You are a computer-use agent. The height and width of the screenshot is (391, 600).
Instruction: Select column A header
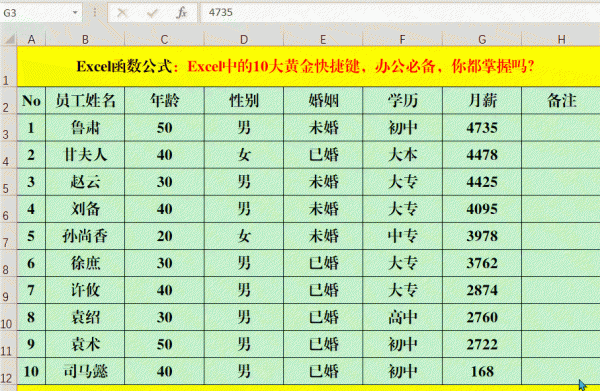31,39
